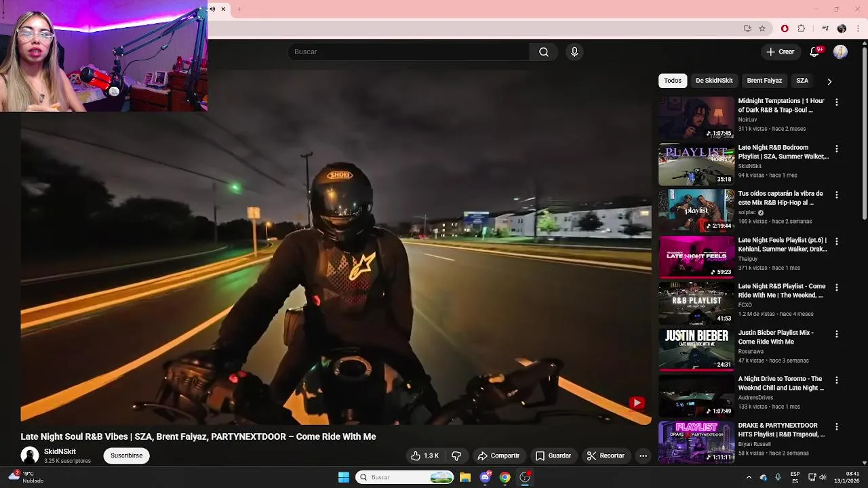
Task: Open Late Night R&B Bedroom Playlist title
Action: [783, 152]
